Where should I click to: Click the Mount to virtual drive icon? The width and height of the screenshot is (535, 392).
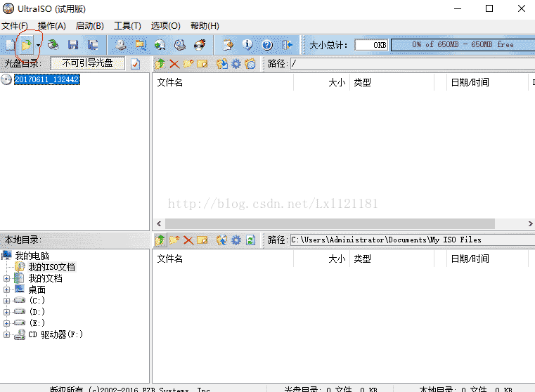pos(180,45)
